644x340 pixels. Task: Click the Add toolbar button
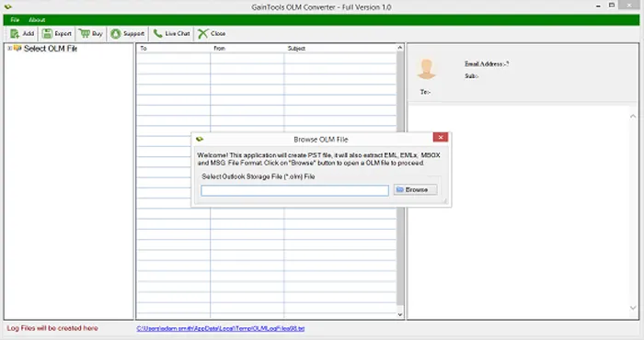tap(22, 34)
